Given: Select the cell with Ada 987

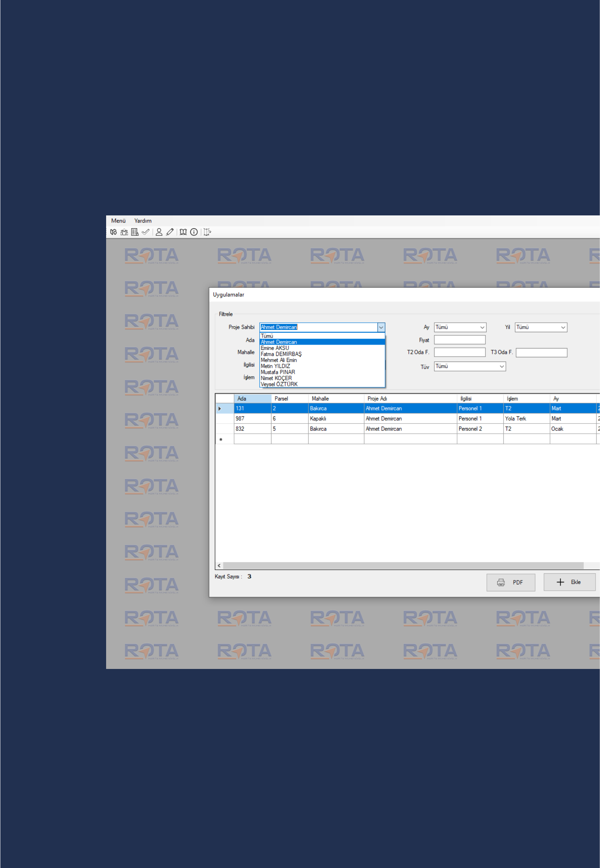Looking at the screenshot, I should click(x=253, y=418).
